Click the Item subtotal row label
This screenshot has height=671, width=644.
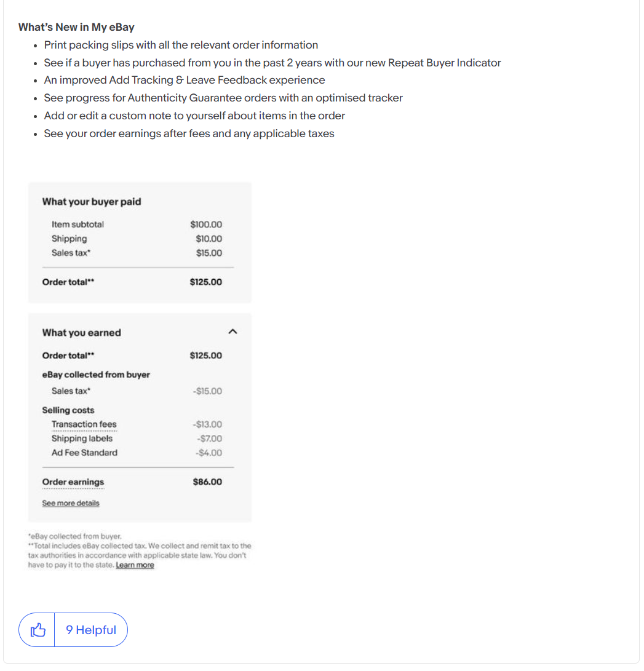78,224
